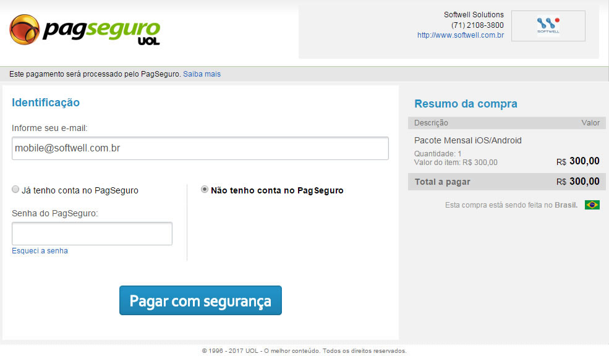Click the orange PagSeguro globe emblem

click(25, 30)
